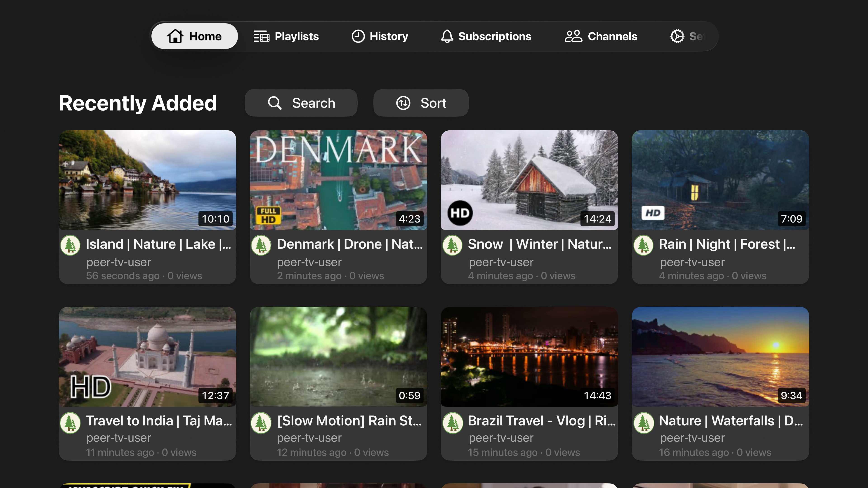Click the Subscriptions bell icon
The width and height of the screenshot is (868, 488).
pyautogui.click(x=447, y=36)
